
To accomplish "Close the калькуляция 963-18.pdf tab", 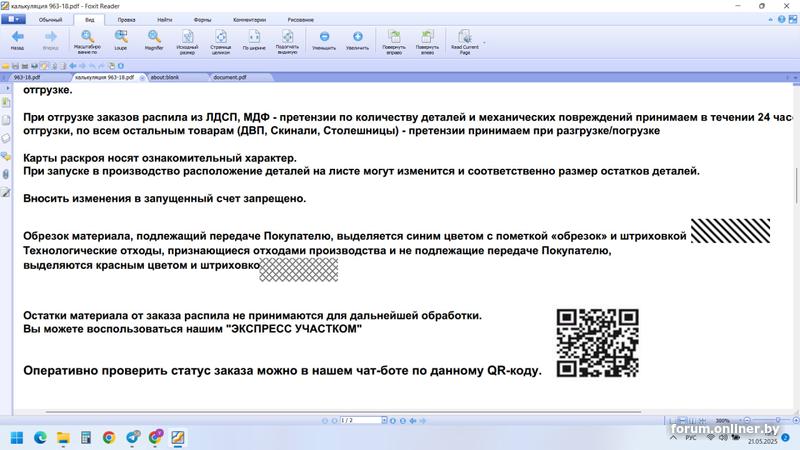I will coord(142,78).
